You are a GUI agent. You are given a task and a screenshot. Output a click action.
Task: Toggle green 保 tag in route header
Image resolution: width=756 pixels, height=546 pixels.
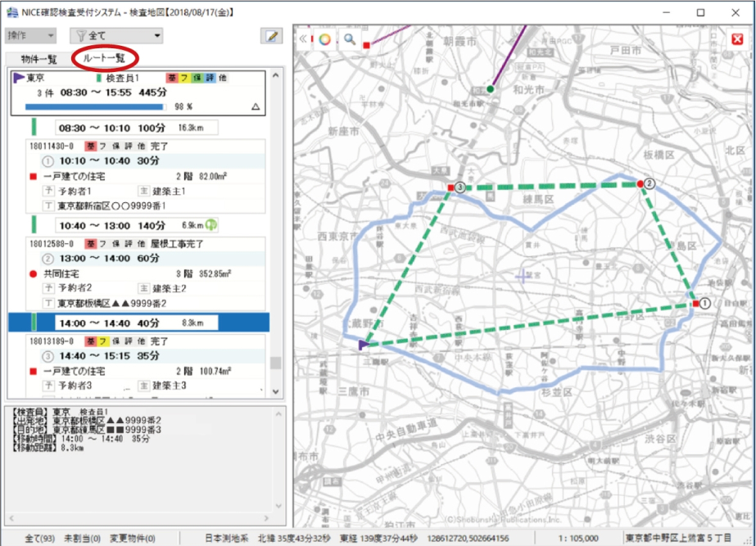click(197, 78)
